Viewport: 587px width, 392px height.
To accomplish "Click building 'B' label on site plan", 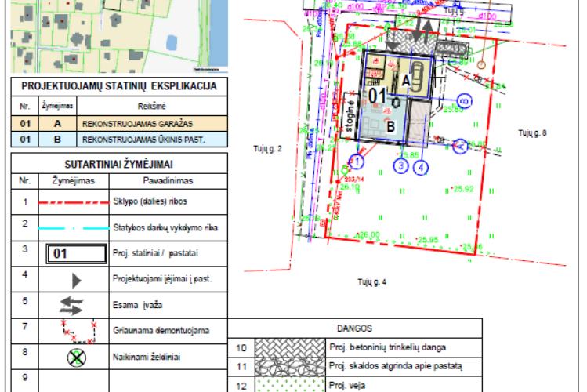I will pyautogui.click(x=390, y=126).
